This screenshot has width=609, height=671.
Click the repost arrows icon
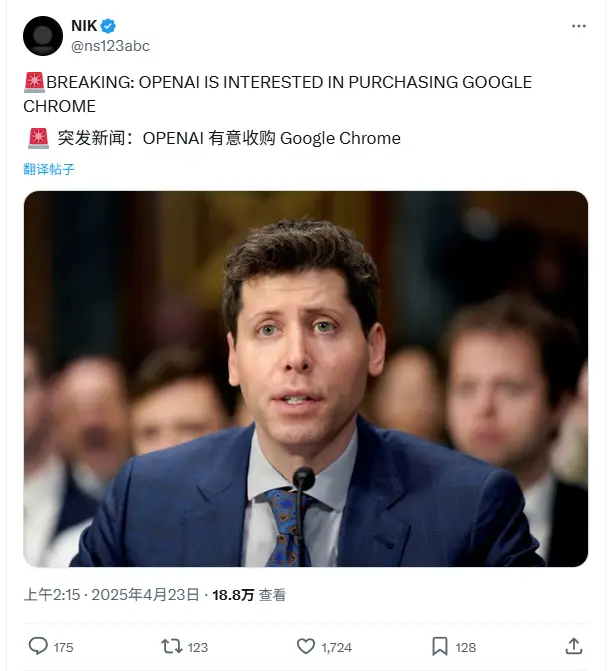tap(172, 646)
